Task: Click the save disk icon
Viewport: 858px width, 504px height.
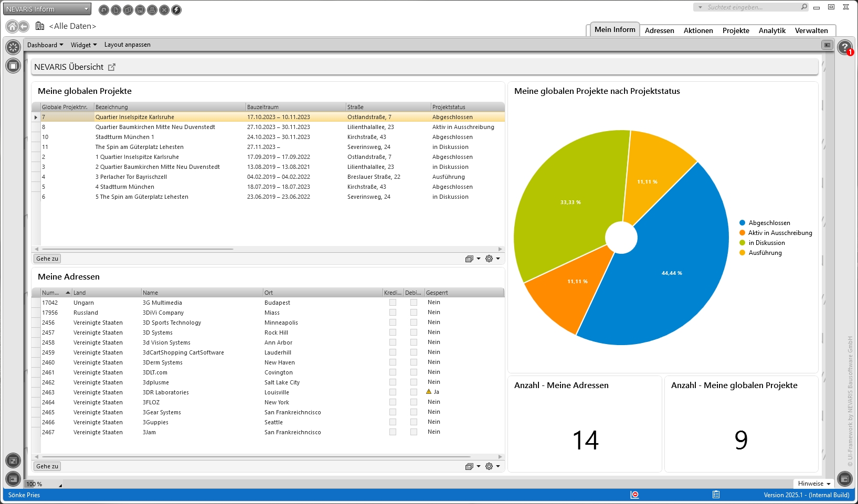Action: 140,9
